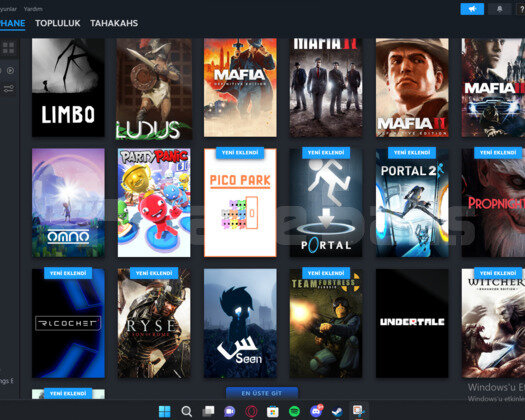Open the Teams chat taskbar icon
525x420 pixels.
(x=230, y=411)
